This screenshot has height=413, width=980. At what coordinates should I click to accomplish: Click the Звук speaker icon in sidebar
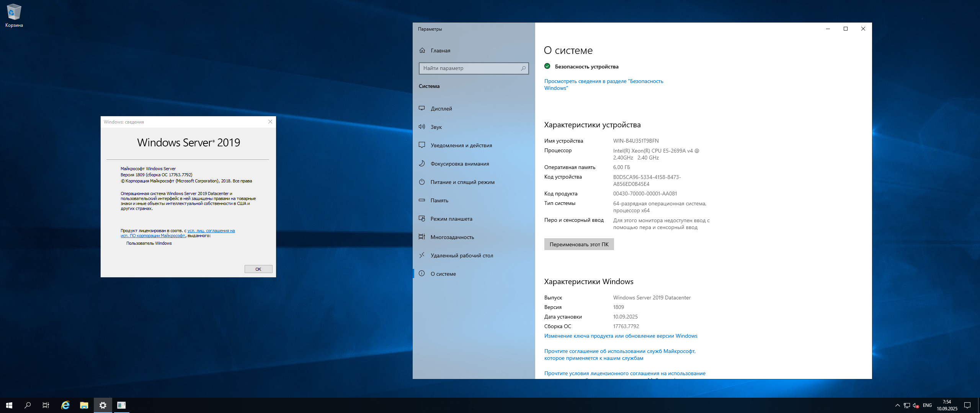422,127
